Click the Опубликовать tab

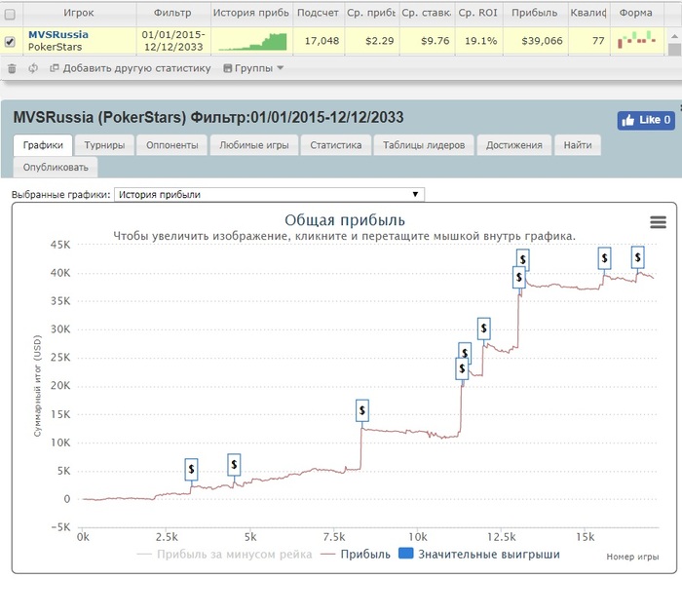pyautogui.click(x=56, y=168)
